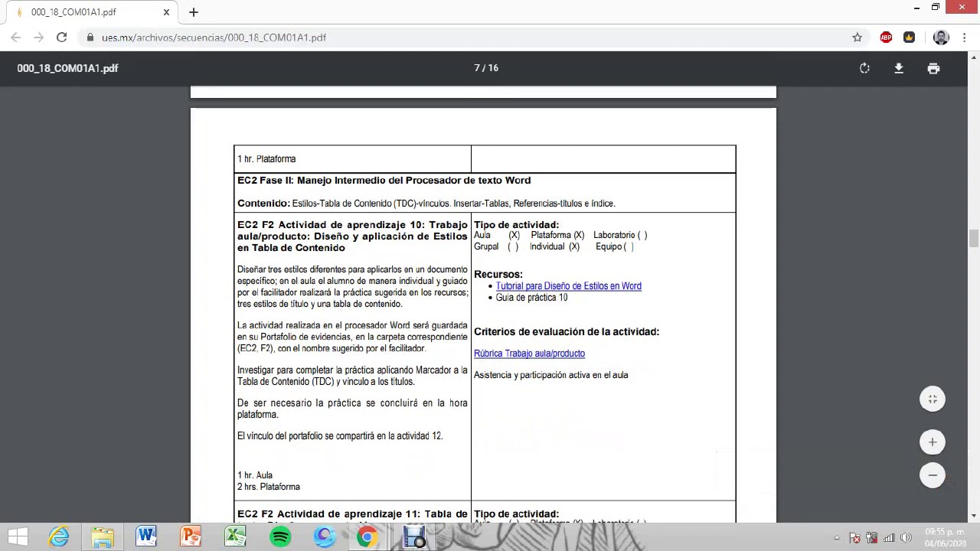980x551 pixels.
Task: Go forward in browser history
Action: click(x=39, y=37)
